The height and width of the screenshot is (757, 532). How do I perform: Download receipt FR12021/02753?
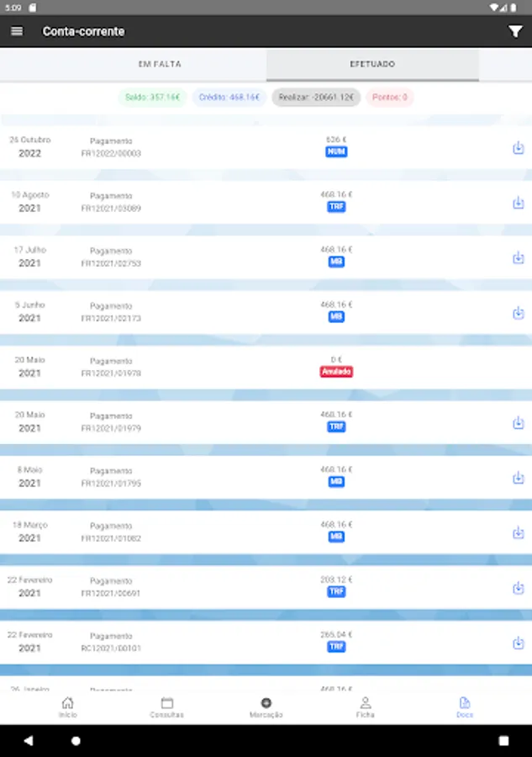pos(518,258)
